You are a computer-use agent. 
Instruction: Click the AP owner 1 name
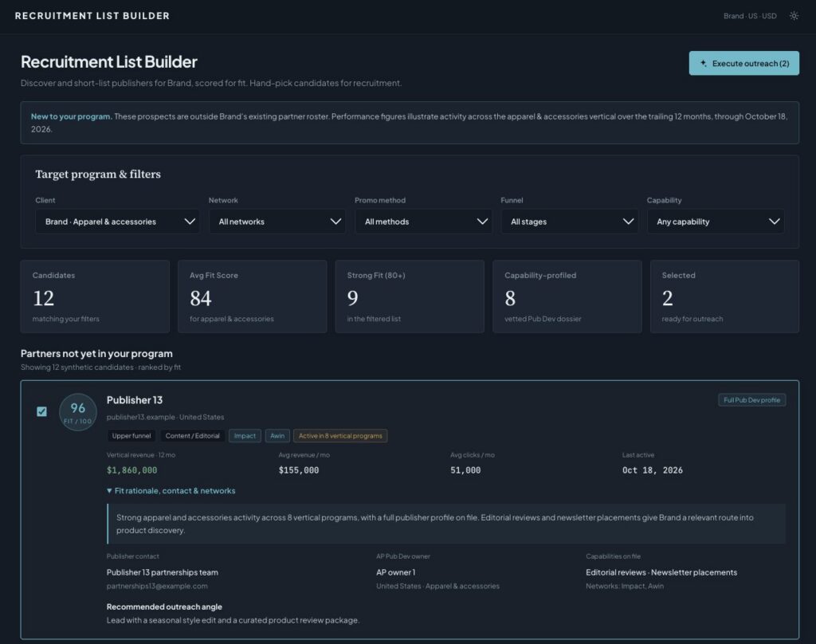[395, 572]
